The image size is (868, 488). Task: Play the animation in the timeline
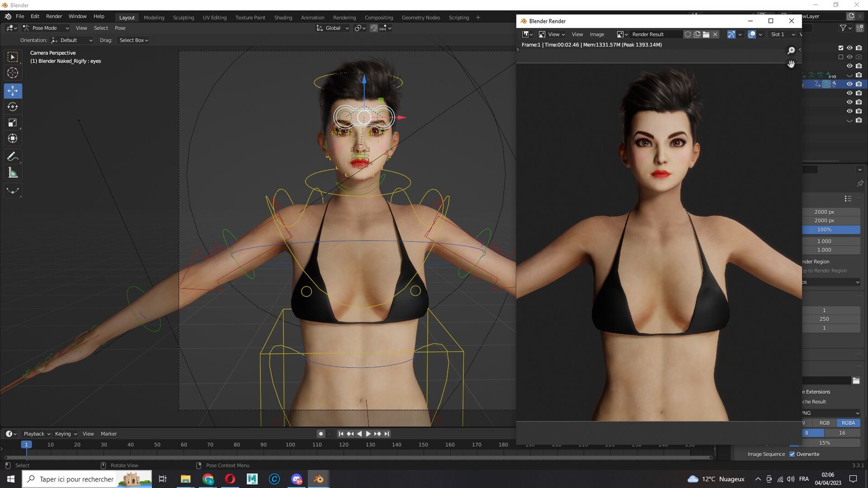pos(368,434)
